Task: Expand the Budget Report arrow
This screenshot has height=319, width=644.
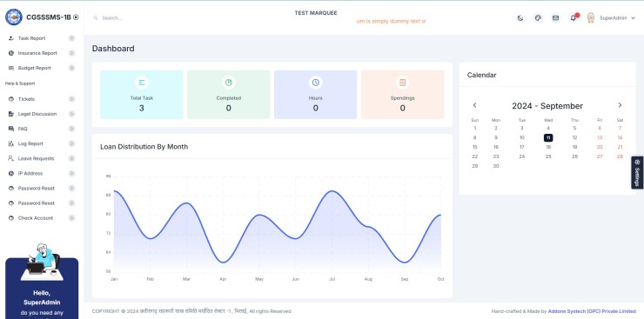Action: coord(72,68)
